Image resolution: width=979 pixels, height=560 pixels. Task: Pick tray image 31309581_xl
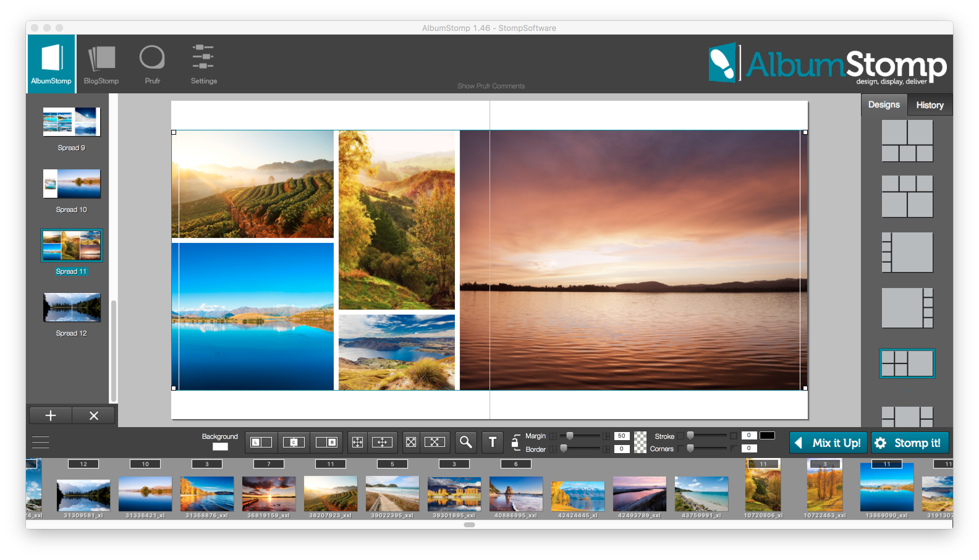click(83, 494)
